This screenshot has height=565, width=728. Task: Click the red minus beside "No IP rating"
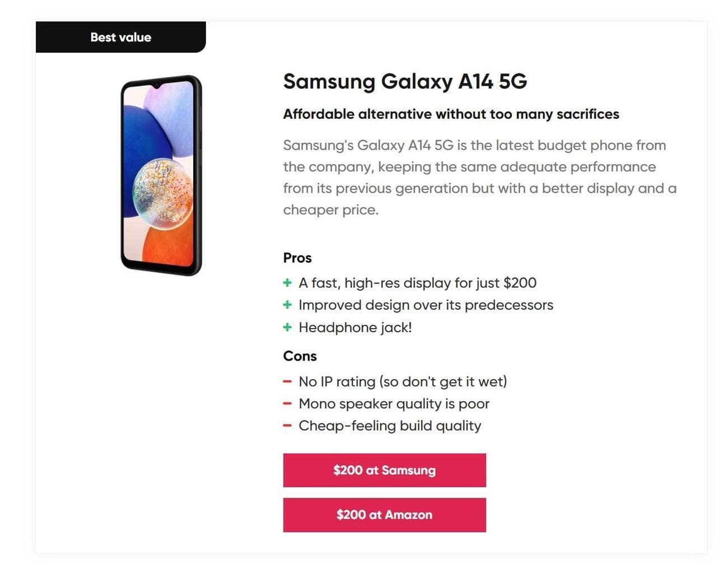pos(287,381)
